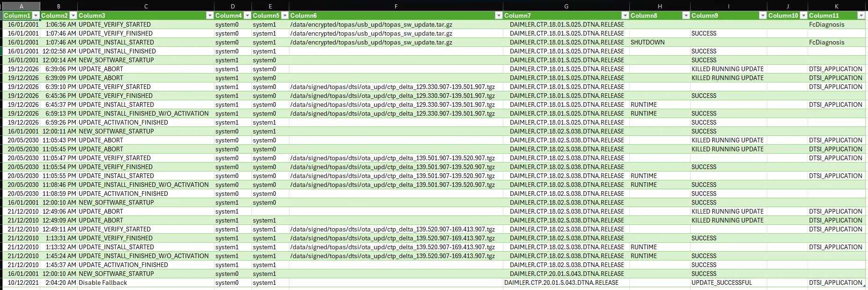This screenshot has width=868, height=290.
Task: Select entire column K via its letter header
Action: 837,7
